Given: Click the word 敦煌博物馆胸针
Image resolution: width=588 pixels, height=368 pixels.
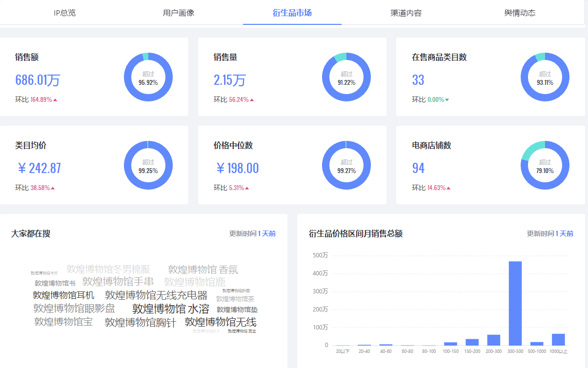Looking at the screenshot, I should pos(141,323).
